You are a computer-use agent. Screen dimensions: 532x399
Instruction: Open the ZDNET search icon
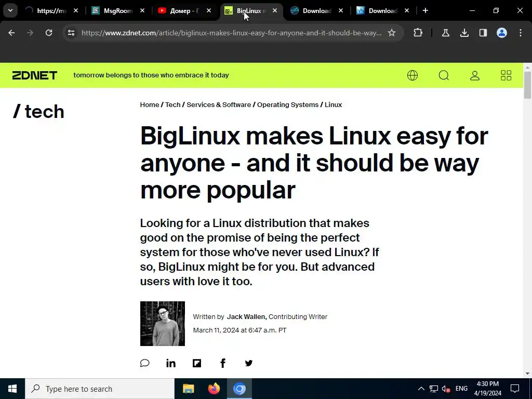(444, 75)
